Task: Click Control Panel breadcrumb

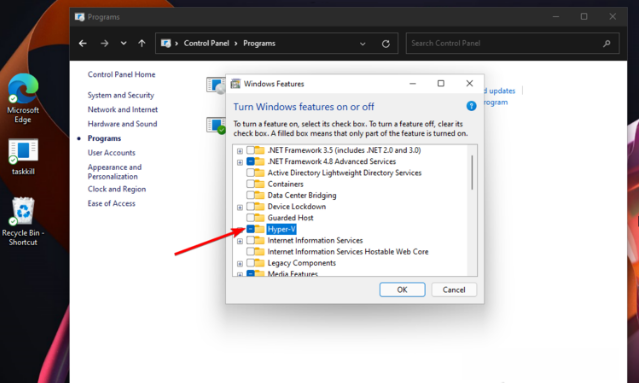Action: coord(206,43)
